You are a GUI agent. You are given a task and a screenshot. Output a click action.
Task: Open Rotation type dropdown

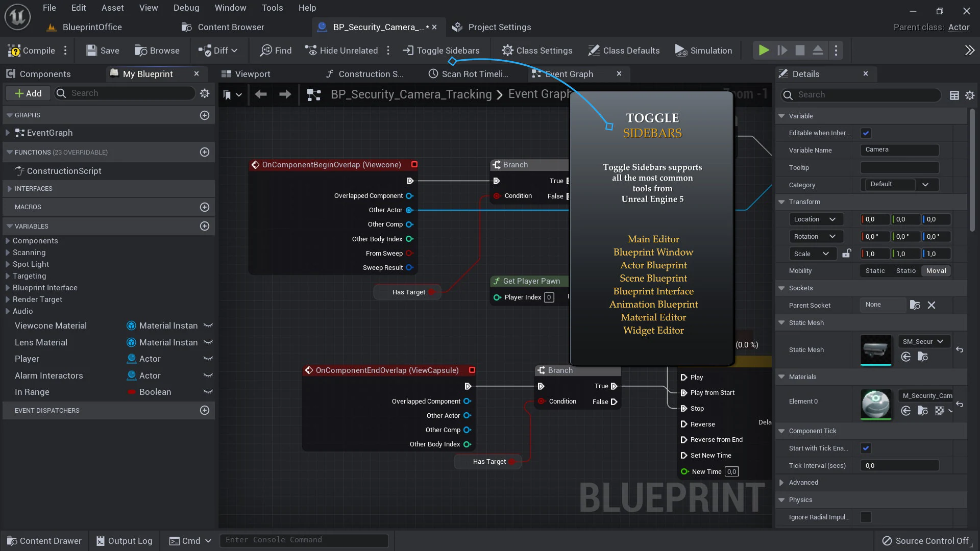click(816, 237)
